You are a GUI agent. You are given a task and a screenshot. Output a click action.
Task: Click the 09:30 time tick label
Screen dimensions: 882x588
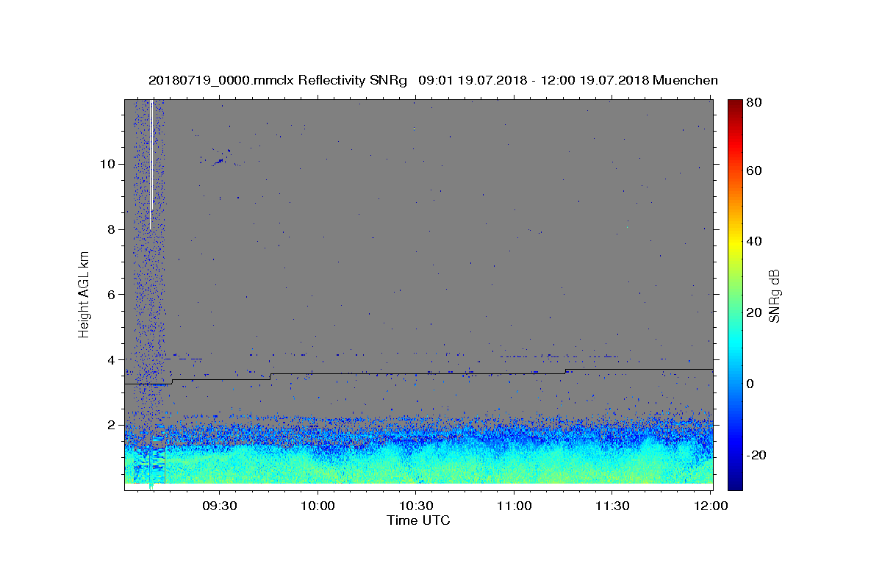[x=220, y=506]
